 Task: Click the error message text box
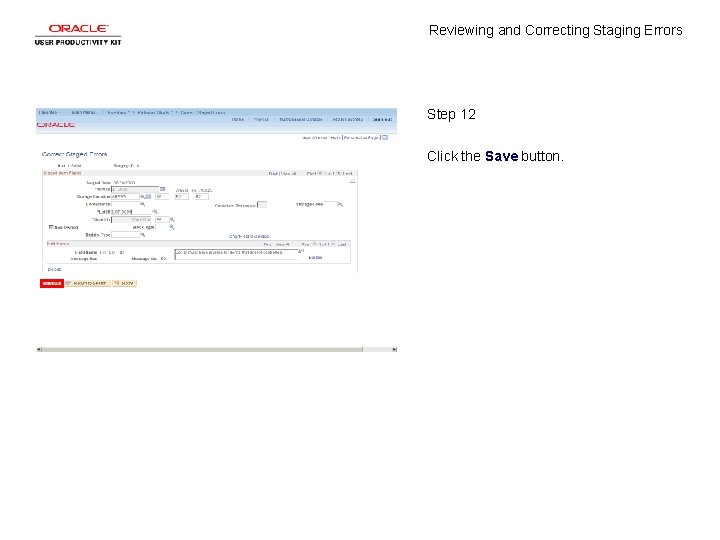pyautogui.click(x=236, y=254)
